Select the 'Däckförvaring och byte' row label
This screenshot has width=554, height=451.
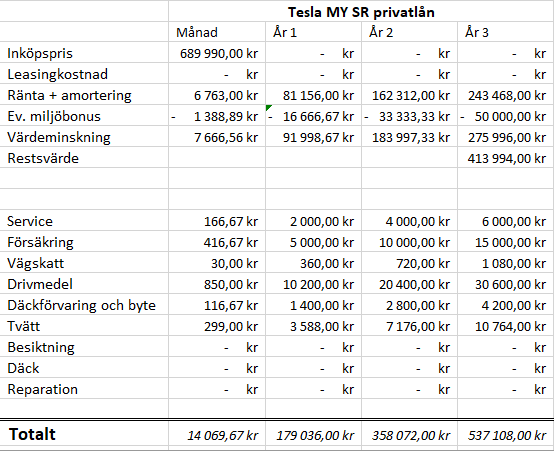[x=84, y=305]
